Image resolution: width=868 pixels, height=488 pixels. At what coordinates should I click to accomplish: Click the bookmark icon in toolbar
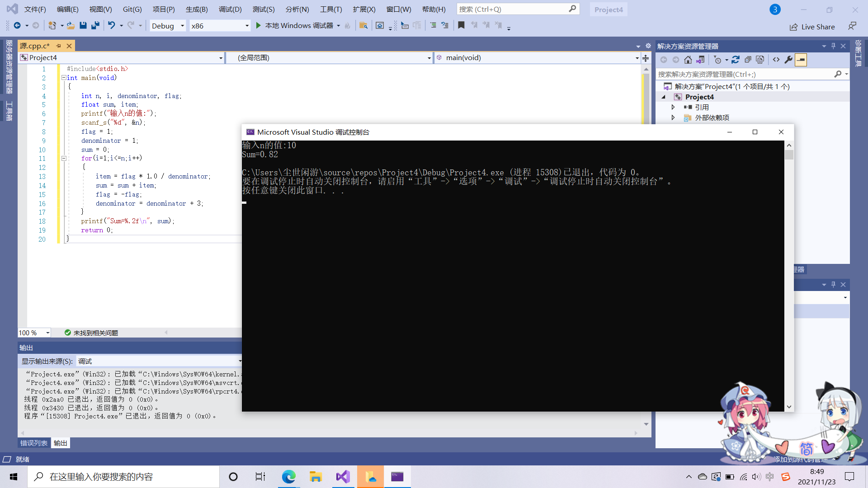(x=461, y=26)
